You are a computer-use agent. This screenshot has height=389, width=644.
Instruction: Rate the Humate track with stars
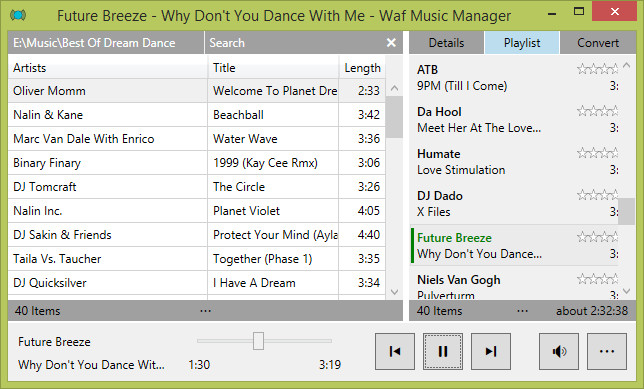click(598, 153)
